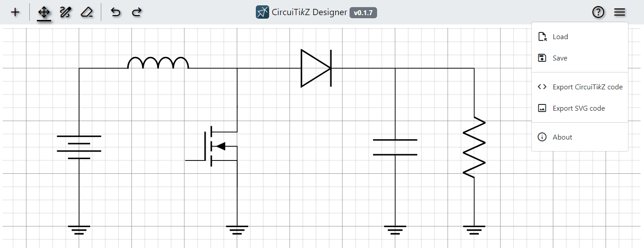Select the diode symbol on canvas
The image size is (644, 248).
[x=316, y=68]
